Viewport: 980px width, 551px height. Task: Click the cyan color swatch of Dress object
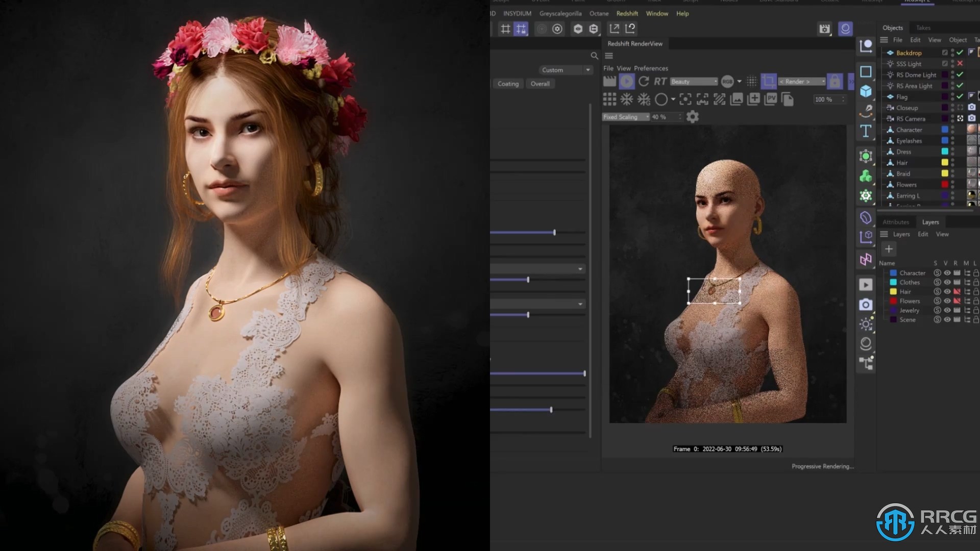[945, 152]
